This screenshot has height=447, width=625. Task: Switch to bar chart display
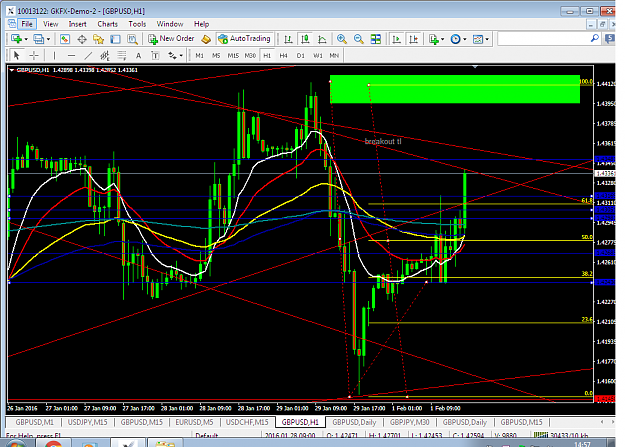[288, 39]
